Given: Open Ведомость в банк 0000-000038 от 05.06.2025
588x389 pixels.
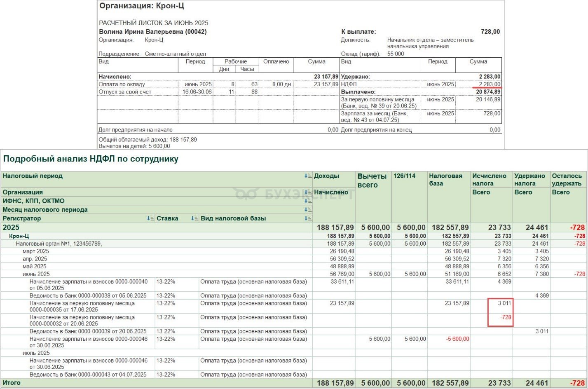Looking at the screenshot, I should tap(88, 295).
